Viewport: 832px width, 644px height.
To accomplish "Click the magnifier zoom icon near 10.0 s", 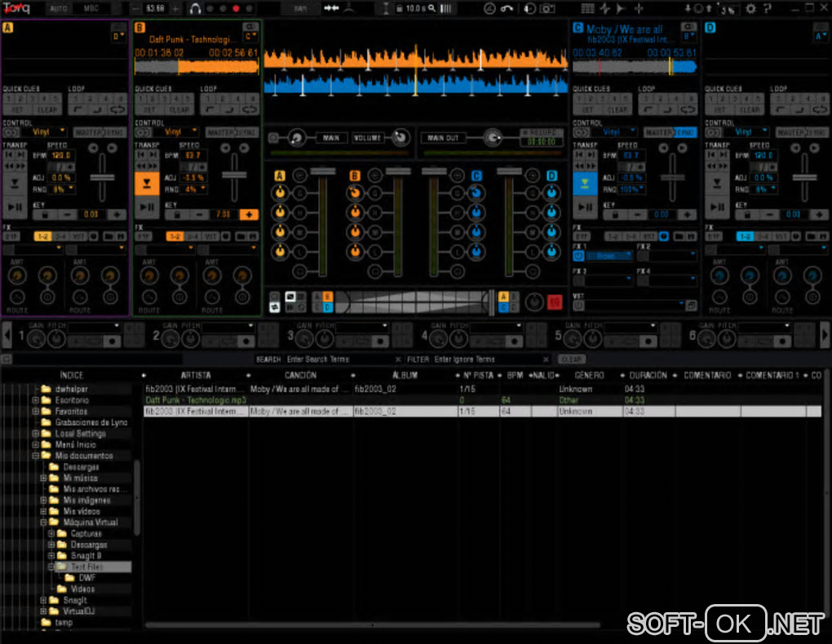I will click(432, 8).
